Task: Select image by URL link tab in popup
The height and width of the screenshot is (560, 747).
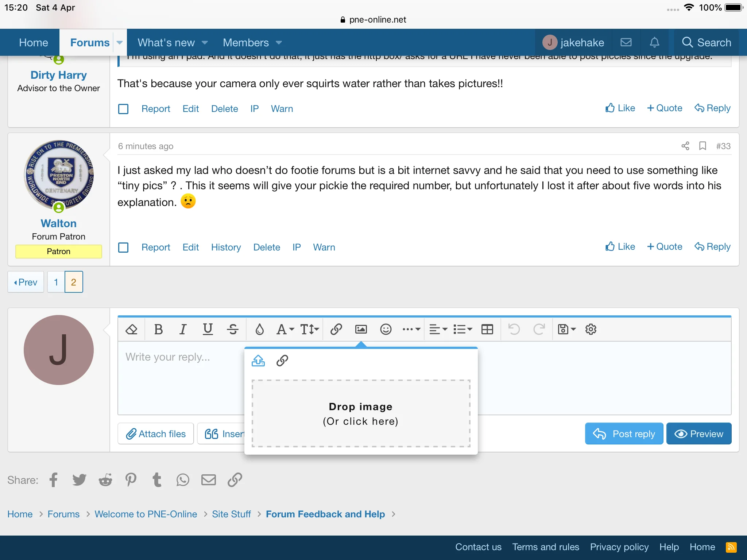Action: pyautogui.click(x=282, y=361)
